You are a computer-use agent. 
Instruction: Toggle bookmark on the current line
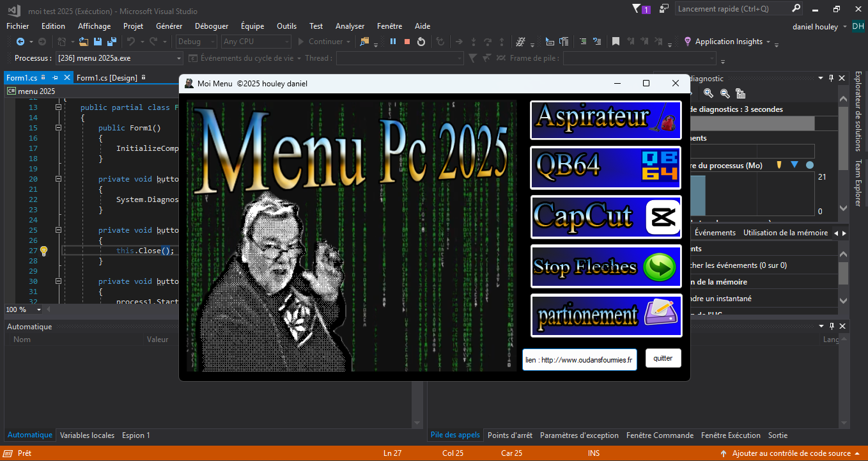tap(616, 42)
